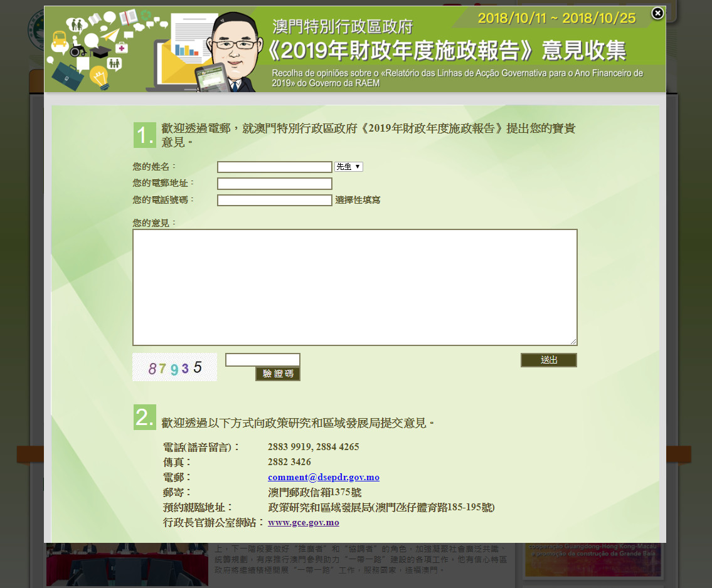The height and width of the screenshot is (588, 712).
Task: Click the 87935 captcha image
Action: click(x=174, y=367)
